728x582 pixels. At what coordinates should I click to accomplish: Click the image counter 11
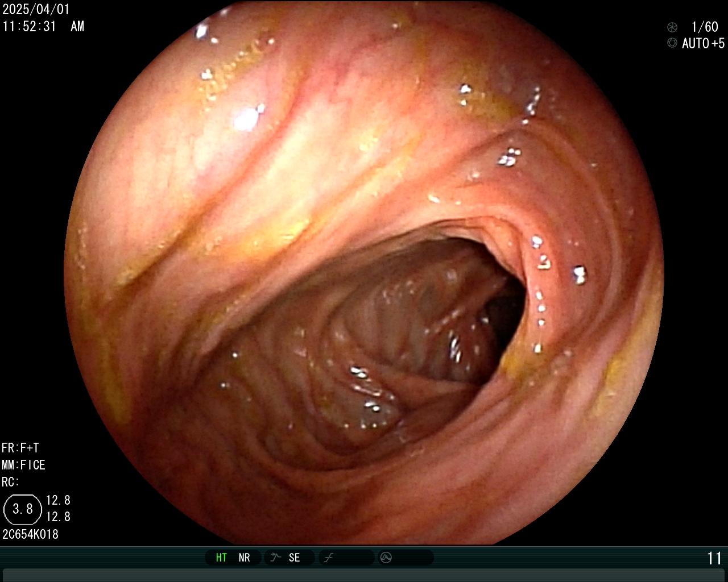(714, 558)
